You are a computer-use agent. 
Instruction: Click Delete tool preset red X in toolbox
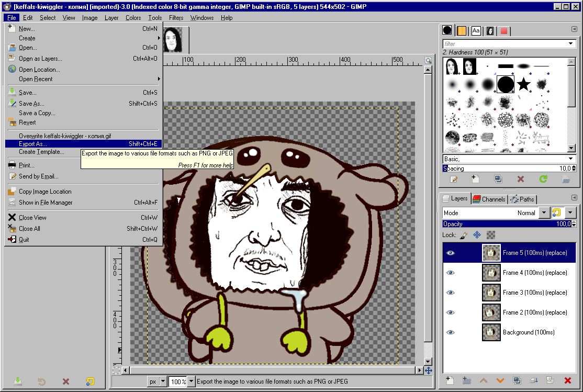[x=66, y=381]
